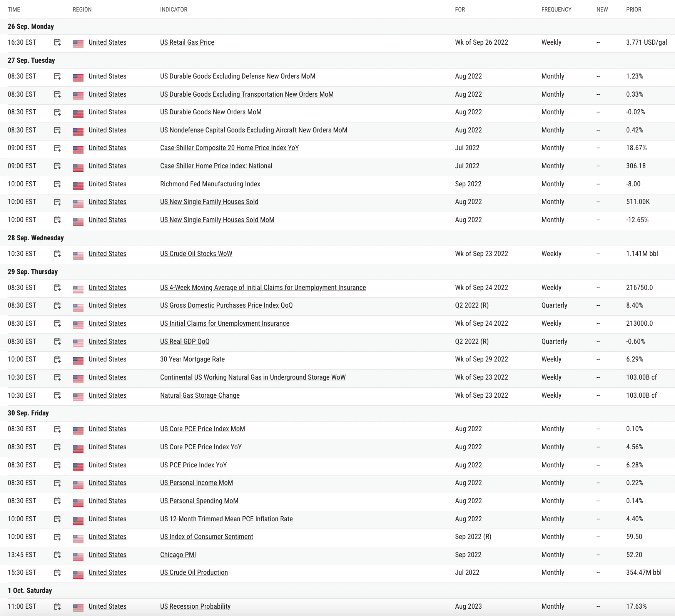The height and width of the screenshot is (616, 675).
Task: Click the PRIOR column header
Action: [634, 10]
